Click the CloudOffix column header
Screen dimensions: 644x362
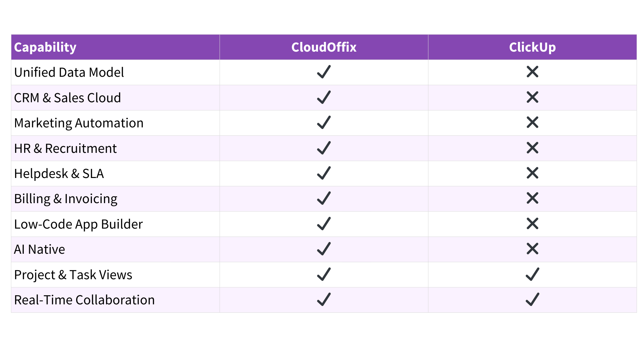(x=324, y=47)
